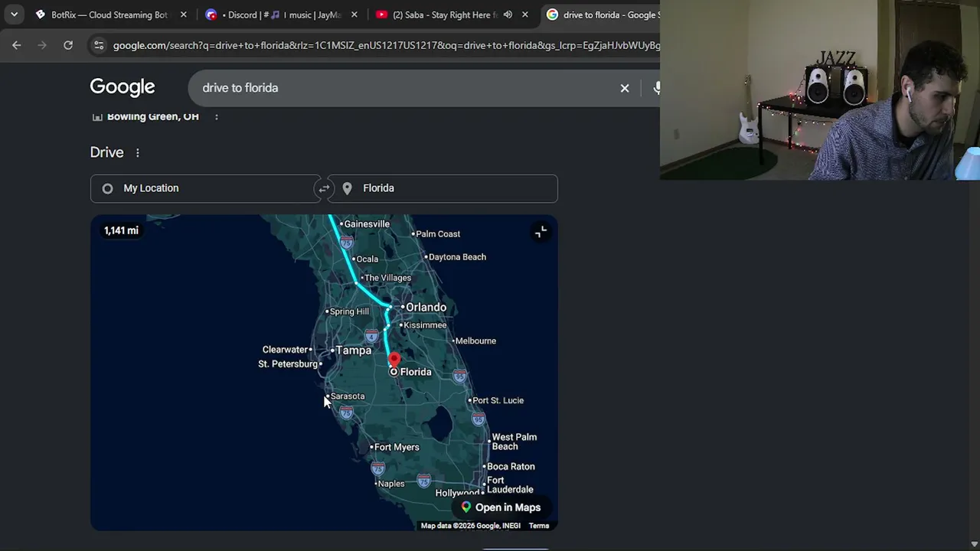Select Gainesville on the map
The width and height of the screenshot is (980, 551).
coord(367,223)
